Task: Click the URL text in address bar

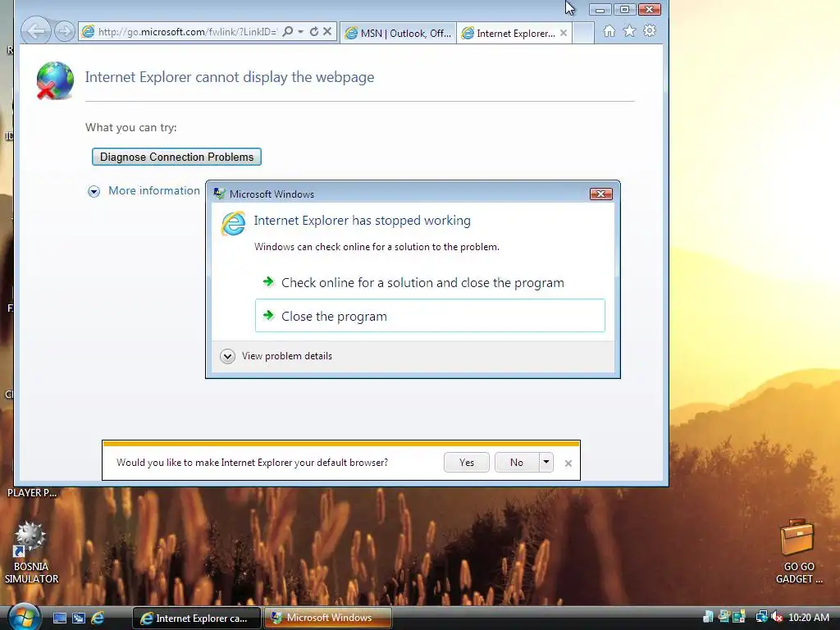Action: pyautogui.click(x=187, y=32)
